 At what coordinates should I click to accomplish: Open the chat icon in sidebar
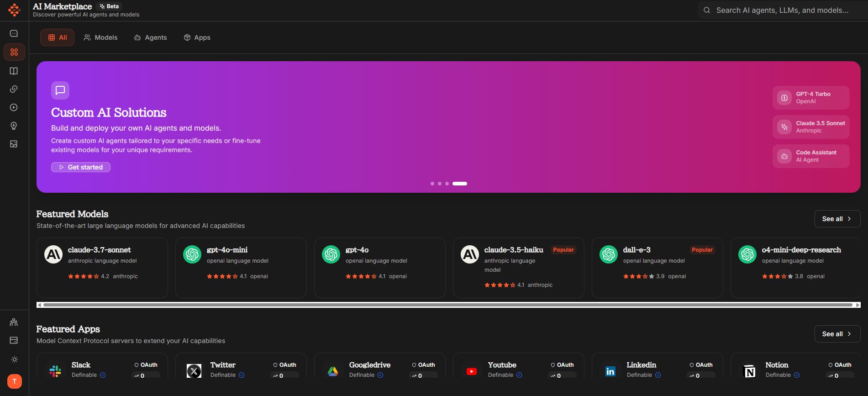[x=14, y=33]
